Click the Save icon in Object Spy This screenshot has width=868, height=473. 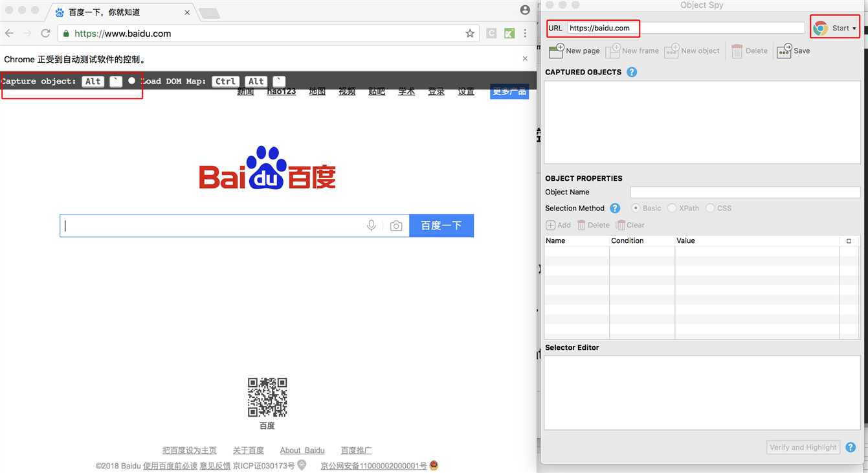pos(784,50)
